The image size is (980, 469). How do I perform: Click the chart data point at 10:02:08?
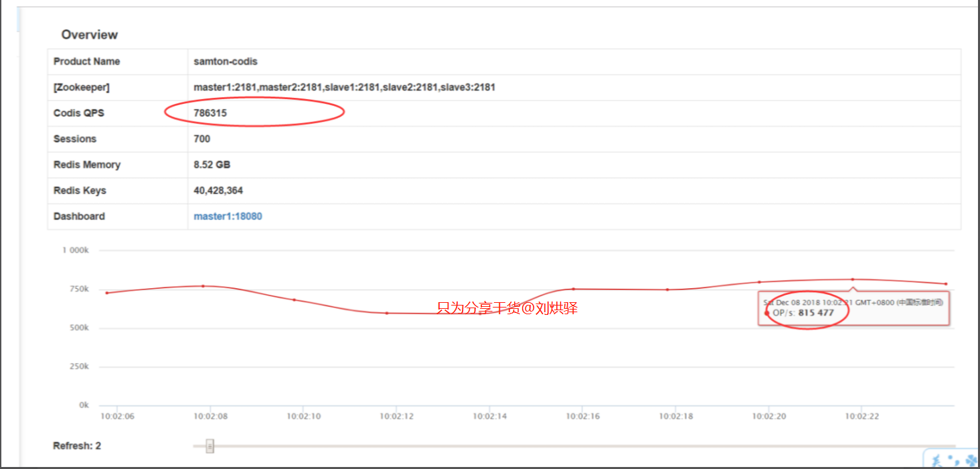(x=203, y=286)
